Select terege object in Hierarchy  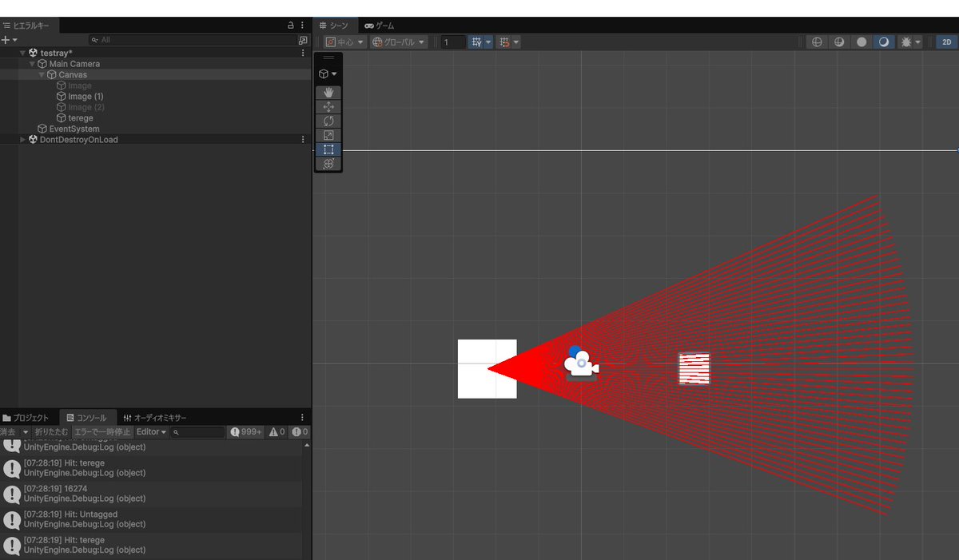80,118
